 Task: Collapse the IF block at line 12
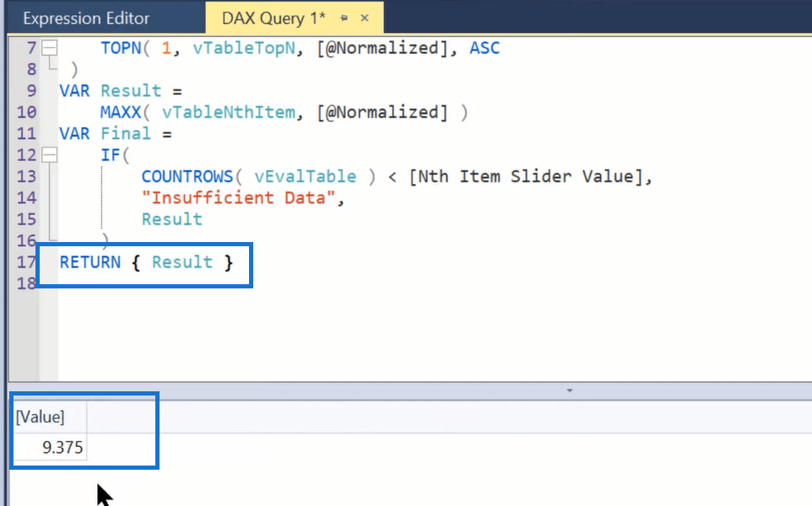click(49, 154)
